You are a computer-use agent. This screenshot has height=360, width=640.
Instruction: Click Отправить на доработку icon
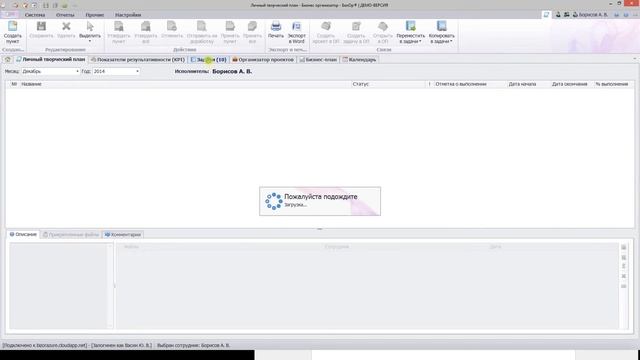[x=202, y=27]
